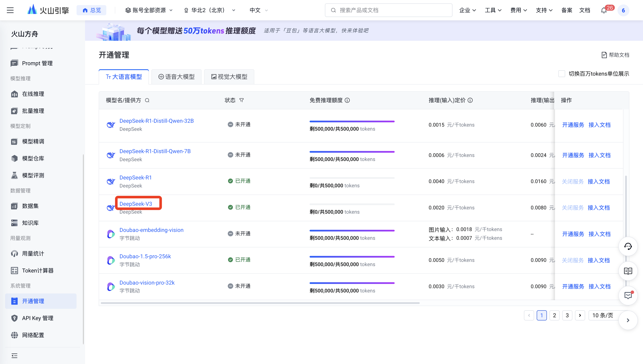Open the documentation book floating button
643x364 pixels.
(628, 271)
